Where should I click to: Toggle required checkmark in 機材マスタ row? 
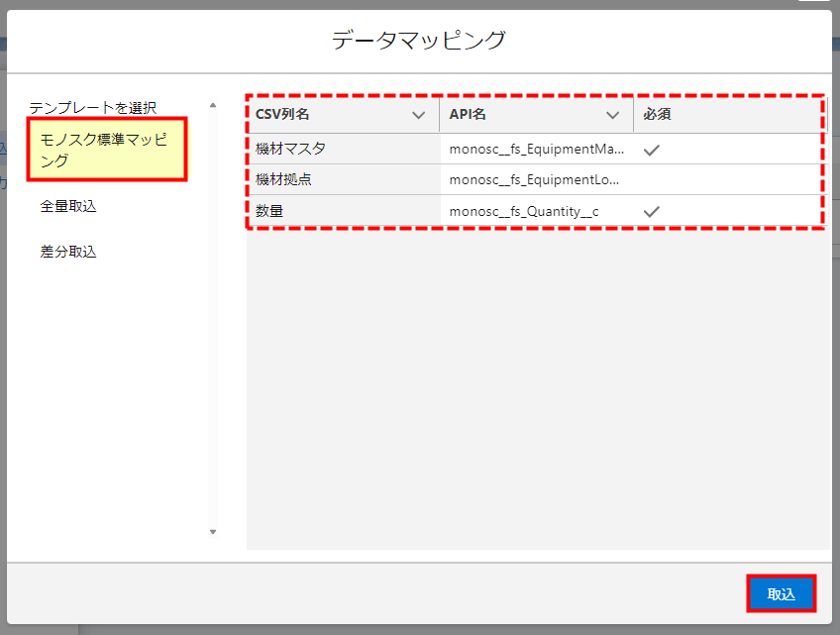pos(651,150)
